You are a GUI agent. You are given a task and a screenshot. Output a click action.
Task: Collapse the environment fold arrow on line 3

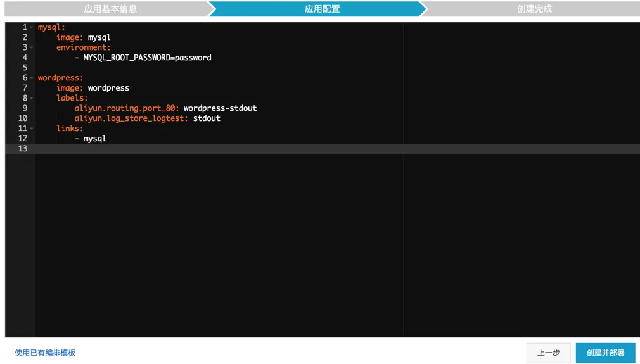click(x=32, y=47)
